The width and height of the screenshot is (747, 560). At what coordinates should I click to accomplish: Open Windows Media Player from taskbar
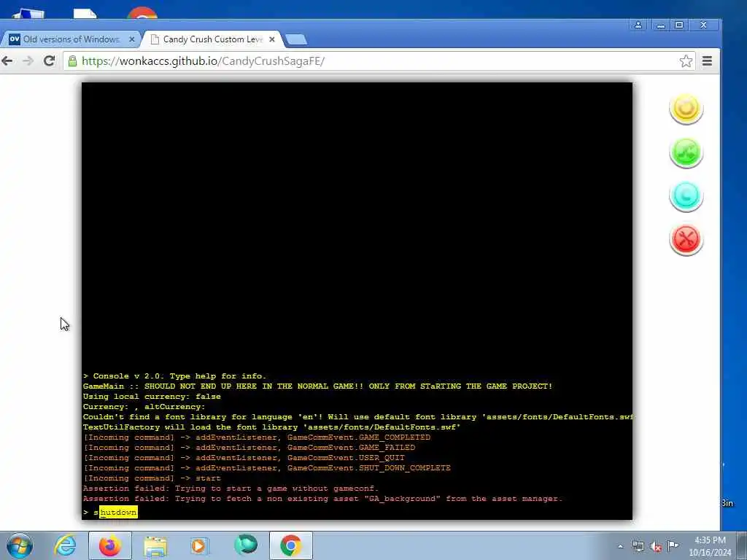click(x=199, y=545)
